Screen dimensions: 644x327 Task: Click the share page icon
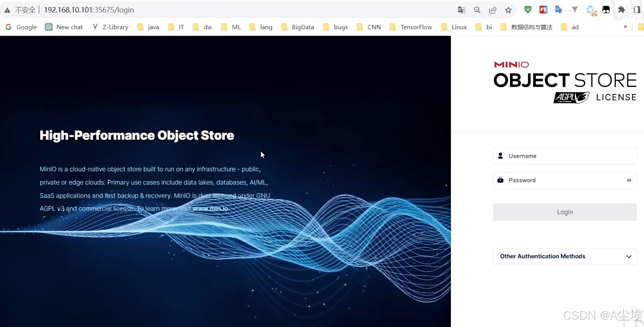tap(493, 10)
